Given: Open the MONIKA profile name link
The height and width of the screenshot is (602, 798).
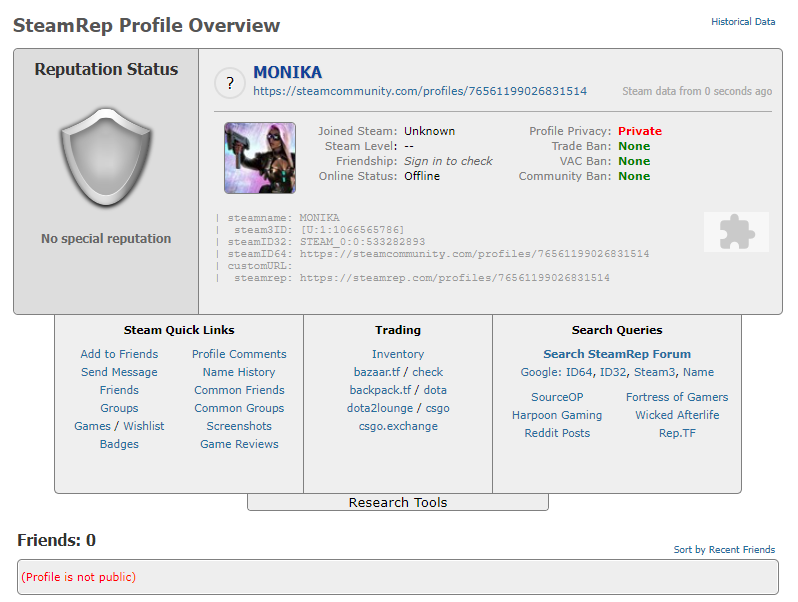Looking at the screenshot, I should coord(288,72).
